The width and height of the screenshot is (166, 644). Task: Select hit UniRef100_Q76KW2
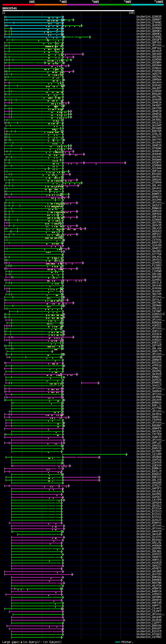pyautogui.click(x=149, y=23)
